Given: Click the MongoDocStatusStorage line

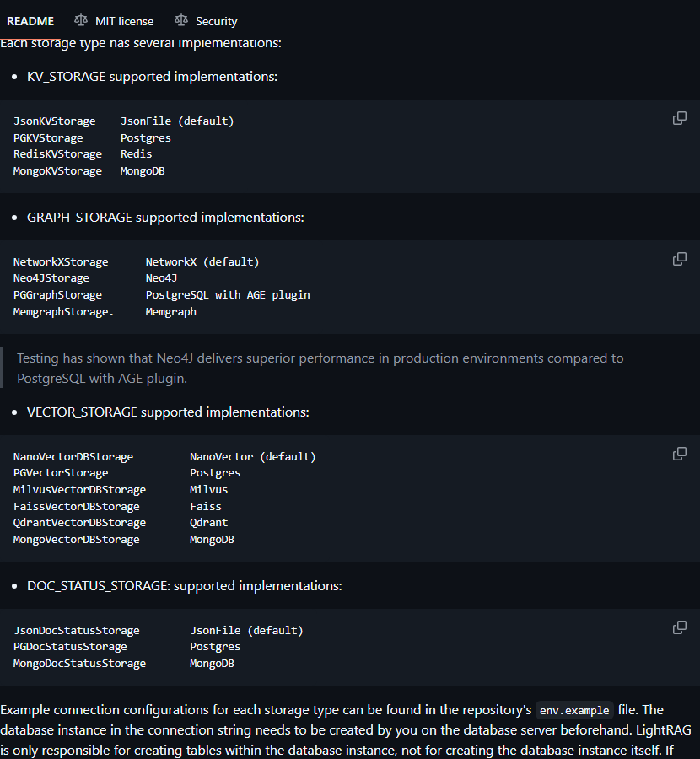Looking at the screenshot, I should [x=123, y=664].
